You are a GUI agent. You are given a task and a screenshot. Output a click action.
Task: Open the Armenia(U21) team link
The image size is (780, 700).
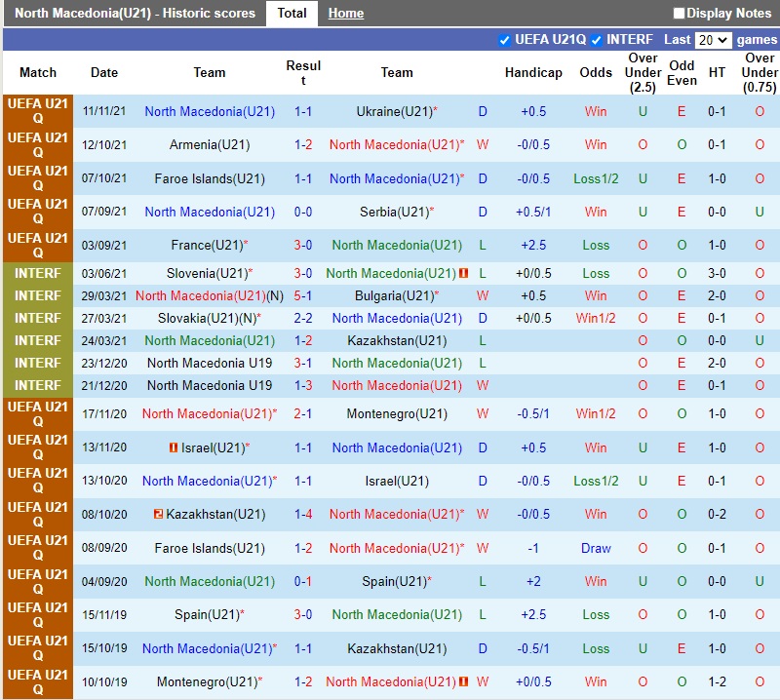pyautogui.click(x=210, y=145)
